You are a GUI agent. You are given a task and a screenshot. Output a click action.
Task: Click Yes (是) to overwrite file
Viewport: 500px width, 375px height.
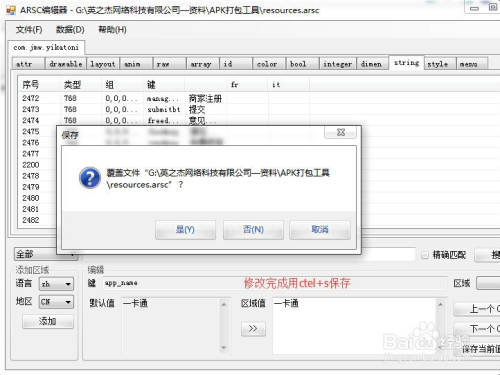pyautogui.click(x=185, y=230)
